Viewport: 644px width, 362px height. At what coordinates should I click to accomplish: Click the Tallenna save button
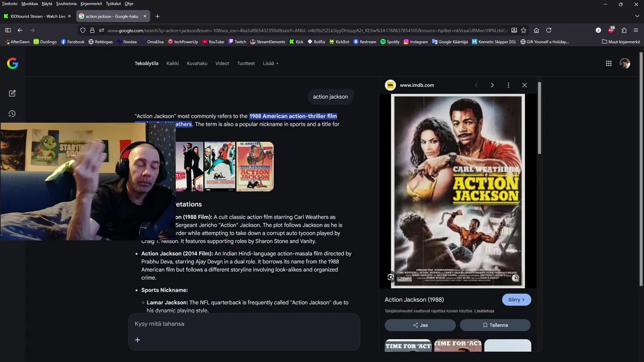click(x=495, y=325)
